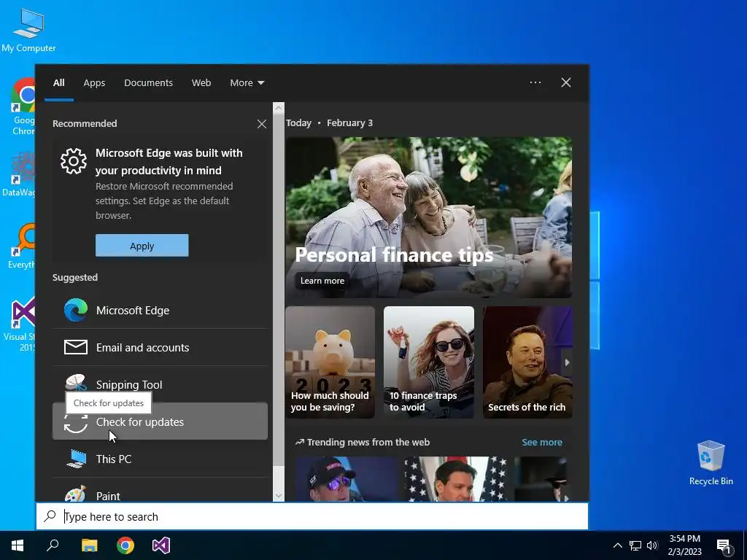Open trending news thumbnail with flags
The image size is (747, 560).
[456, 479]
